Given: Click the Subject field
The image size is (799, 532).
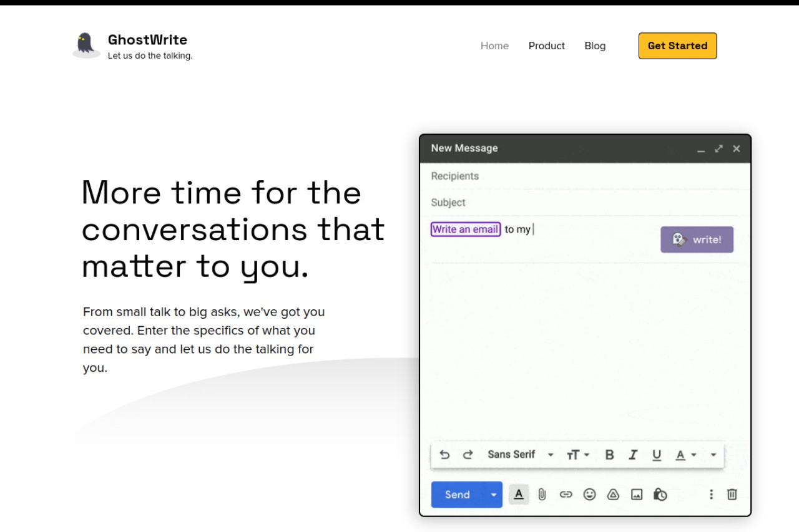Looking at the screenshot, I should click(x=585, y=203).
